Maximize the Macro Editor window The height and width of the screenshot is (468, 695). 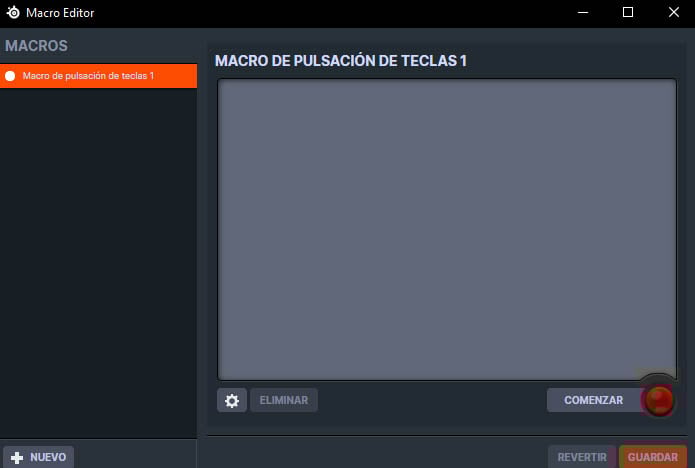click(628, 12)
